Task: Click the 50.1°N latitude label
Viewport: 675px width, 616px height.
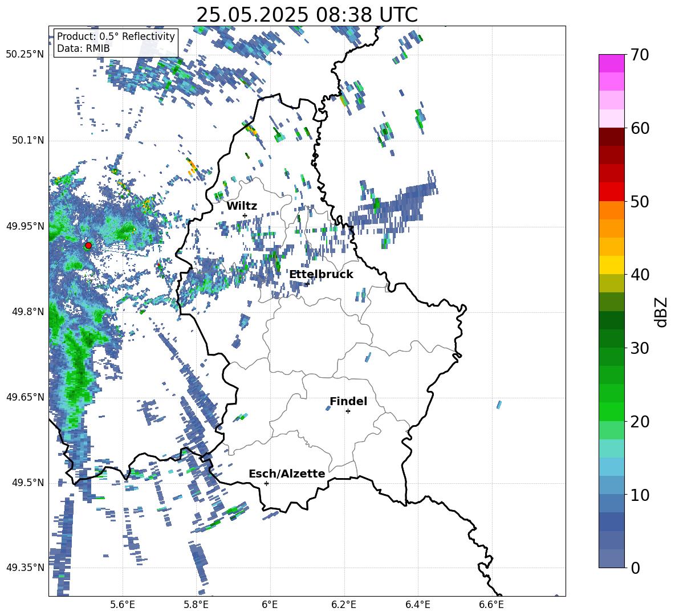Action: pos(27,140)
